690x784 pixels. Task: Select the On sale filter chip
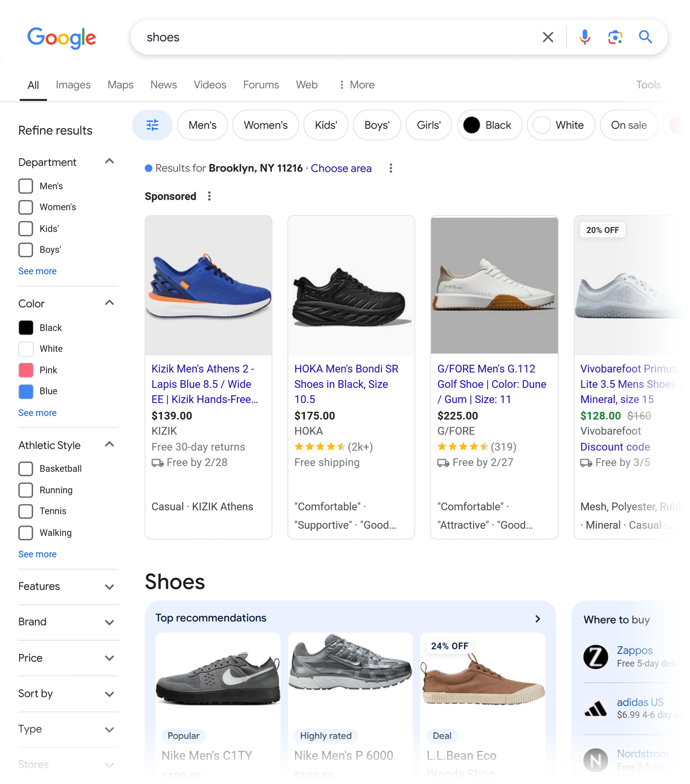(629, 125)
